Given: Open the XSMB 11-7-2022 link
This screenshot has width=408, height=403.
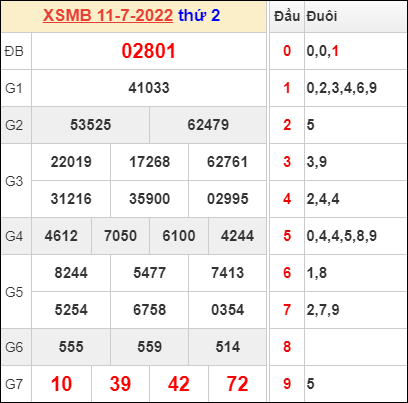Looking at the screenshot, I should (108, 15).
